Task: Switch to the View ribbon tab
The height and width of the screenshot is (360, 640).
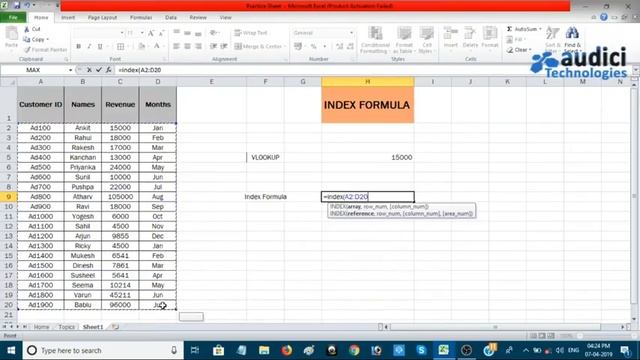Action: 225,18
